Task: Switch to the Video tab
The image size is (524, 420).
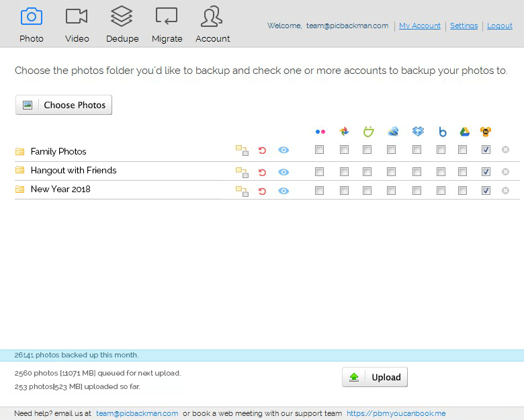Action: click(77, 26)
